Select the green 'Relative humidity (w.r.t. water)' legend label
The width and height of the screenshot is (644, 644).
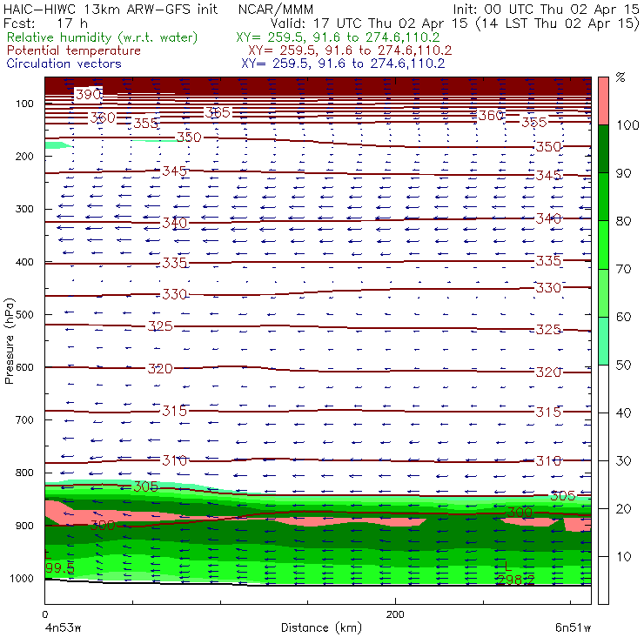103,37
